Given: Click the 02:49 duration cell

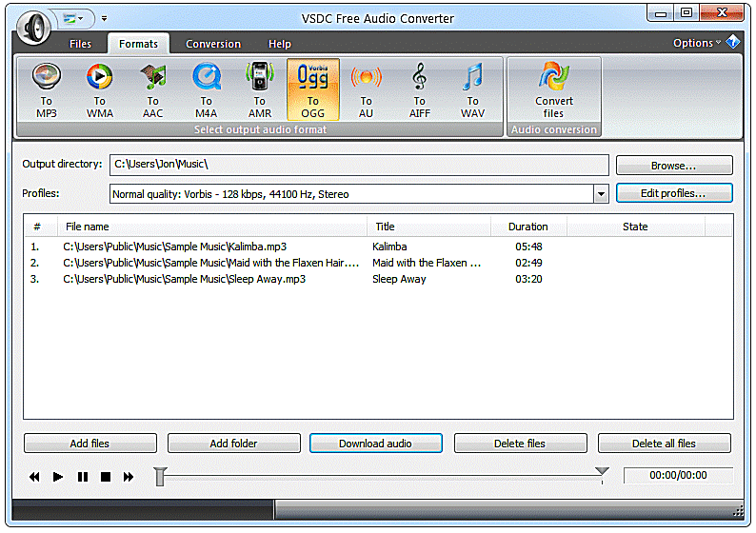Looking at the screenshot, I should pos(528,263).
